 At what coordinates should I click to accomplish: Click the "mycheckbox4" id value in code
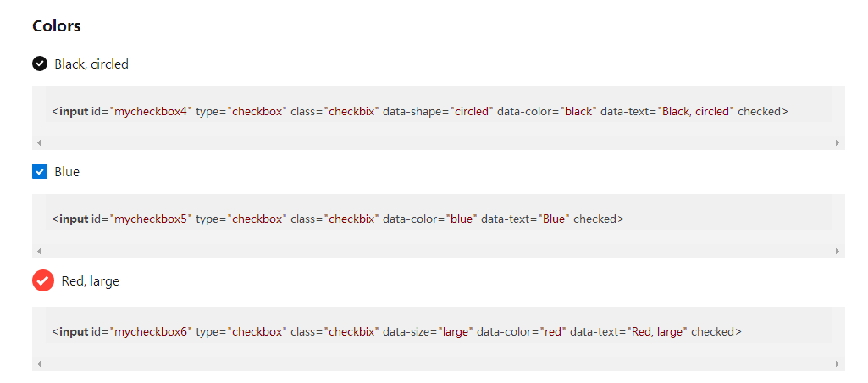pyautogui.click(x=151, y=111)
